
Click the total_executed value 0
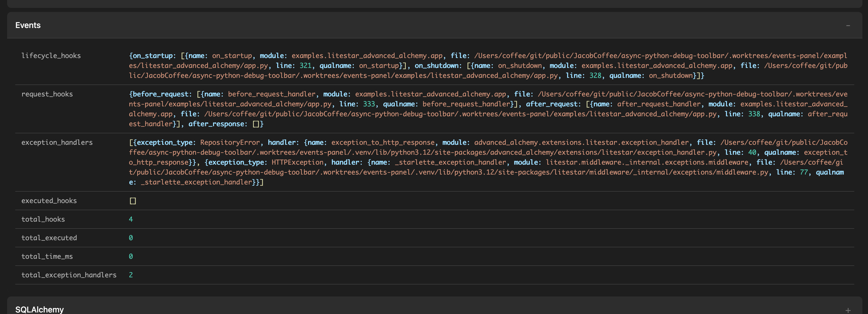coord(131,238)
